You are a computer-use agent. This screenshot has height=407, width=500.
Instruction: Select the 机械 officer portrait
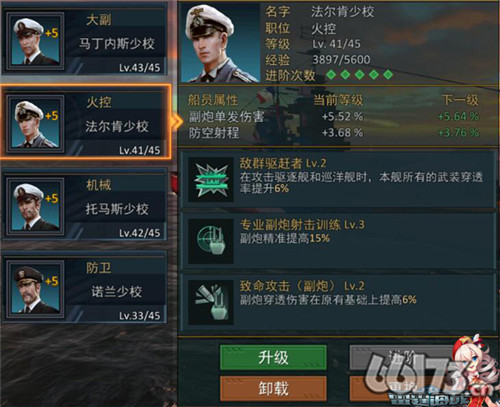35,207
